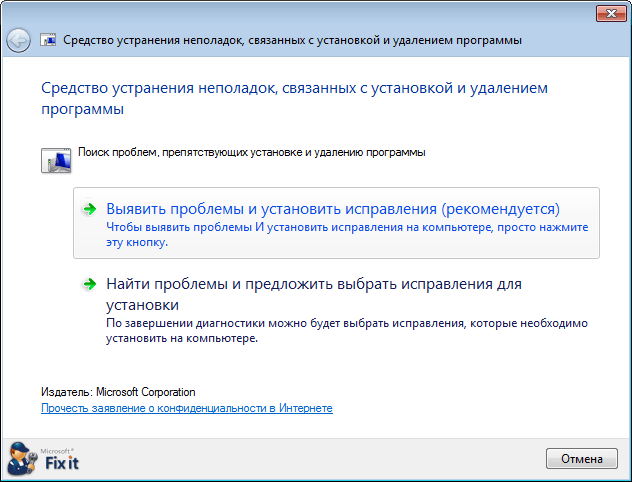This screenshot has width=632, height=482.
Task: Close the troubleshooter window with red X
Action: (x=611, y=14)
